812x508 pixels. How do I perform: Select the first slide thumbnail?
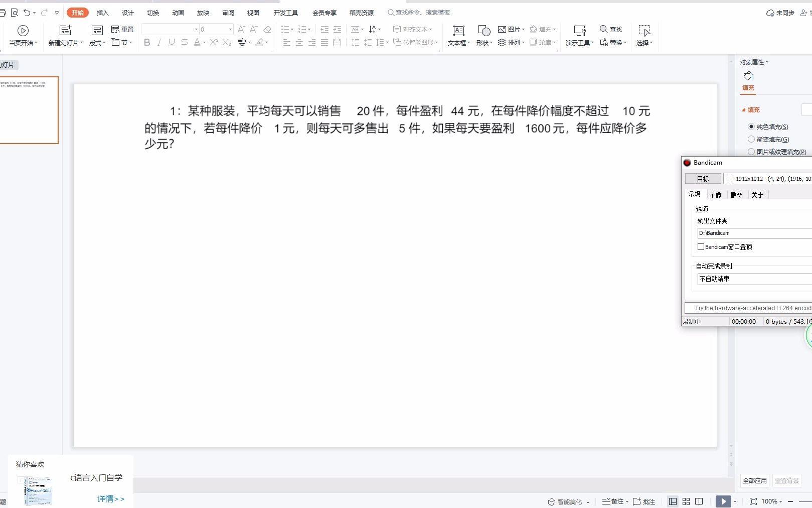click(x=29, y=110)
